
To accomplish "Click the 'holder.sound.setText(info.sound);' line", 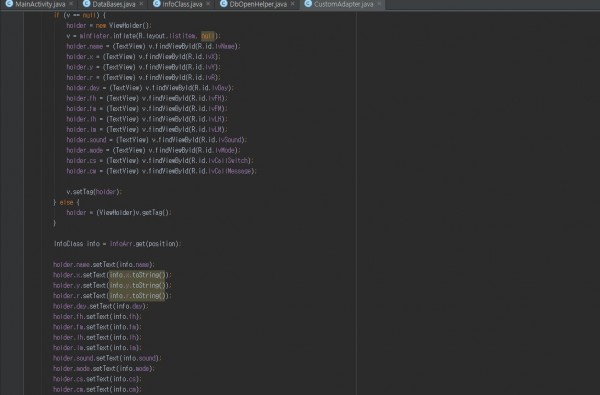I will [x=107, y=358].
